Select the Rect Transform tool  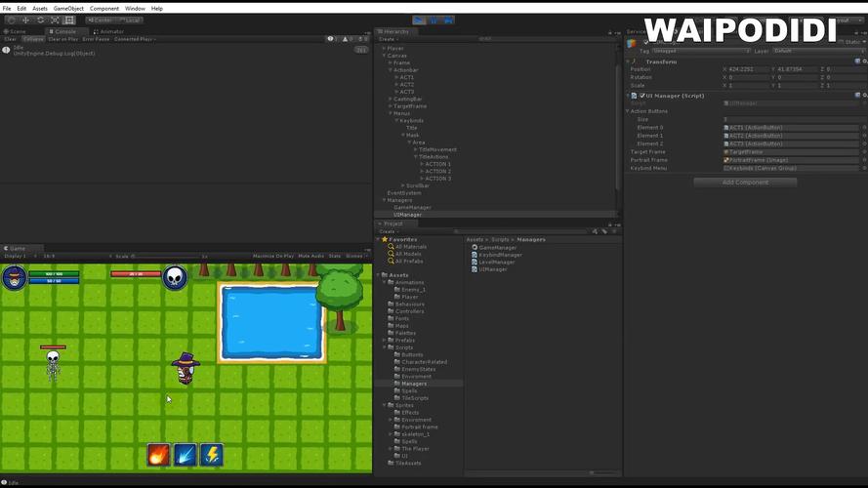[70, 20]
